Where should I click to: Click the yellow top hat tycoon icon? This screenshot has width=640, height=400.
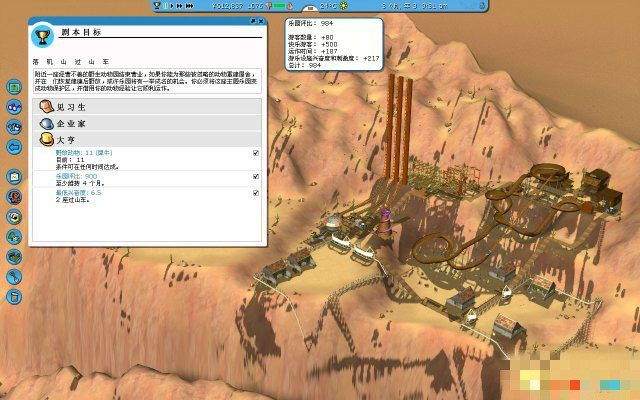pyautogui.click(x=47, y=139)
